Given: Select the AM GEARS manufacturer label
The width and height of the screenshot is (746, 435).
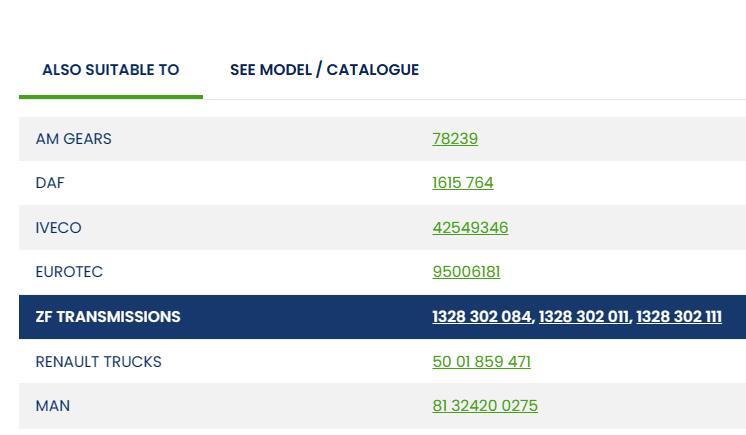Looking at the screenshot, I should [x=73, y=139].
